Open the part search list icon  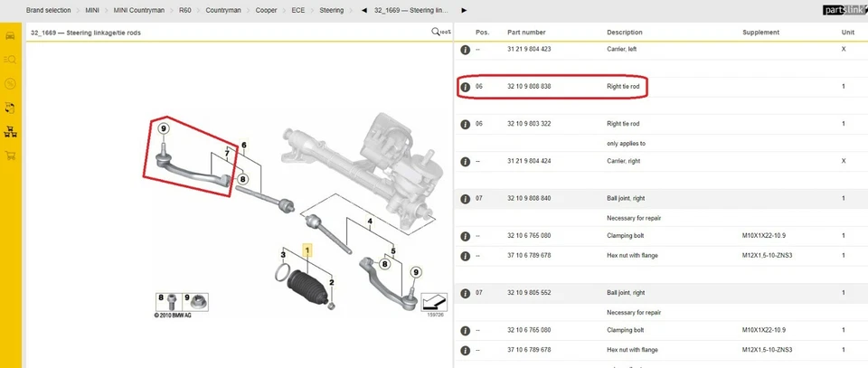pos(9,59)
